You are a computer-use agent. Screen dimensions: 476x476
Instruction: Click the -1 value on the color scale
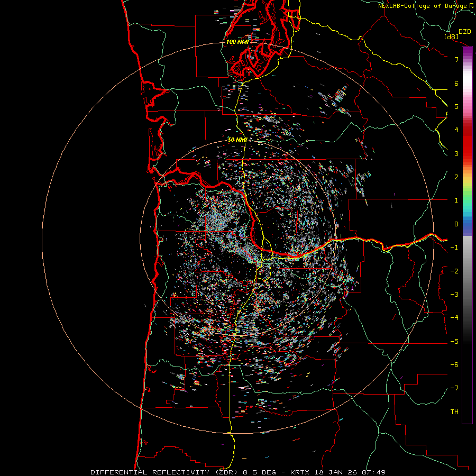(454, 248)
